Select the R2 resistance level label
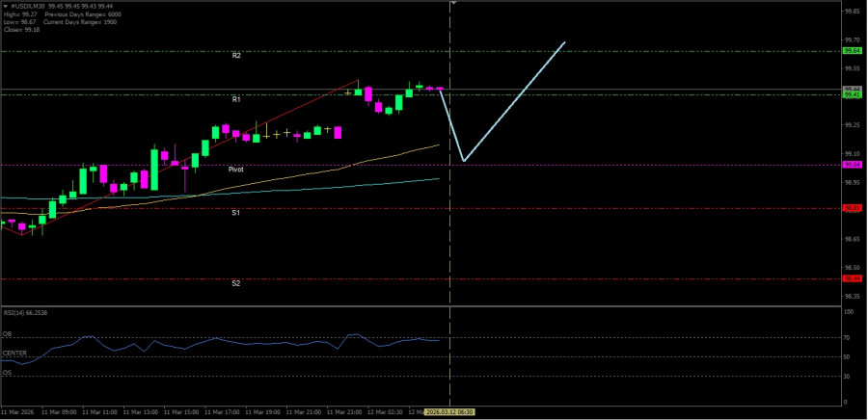868x420 pixels. [236, 56]
